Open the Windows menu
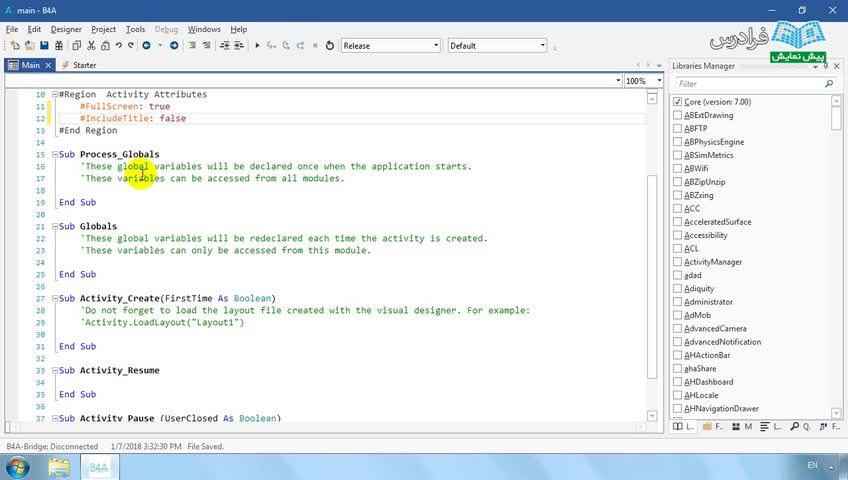The width and height of the screenshot is (848, 480). click(204, 29)
